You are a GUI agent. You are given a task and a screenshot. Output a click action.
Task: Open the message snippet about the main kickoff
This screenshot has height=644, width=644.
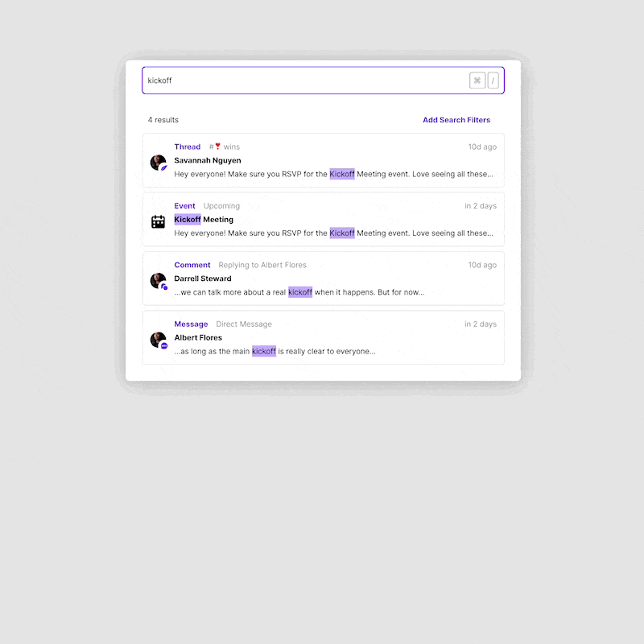(x=275, y=351)
